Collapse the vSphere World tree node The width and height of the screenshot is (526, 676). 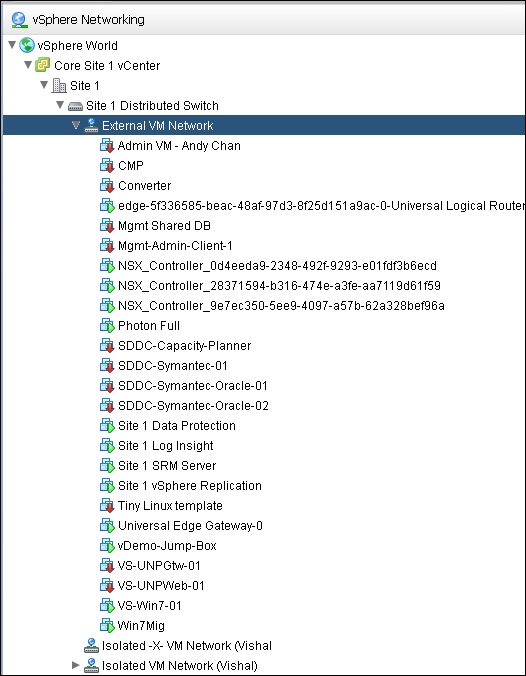[13, 44]
